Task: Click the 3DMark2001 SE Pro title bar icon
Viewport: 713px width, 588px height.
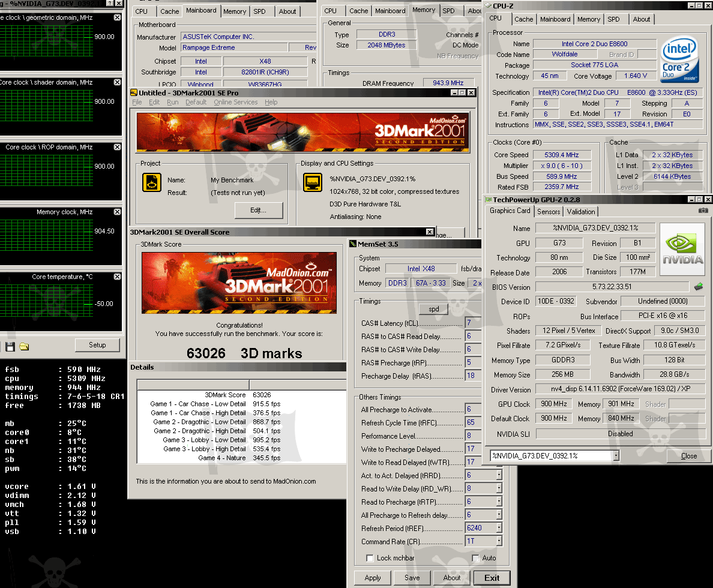Action: 134,92
